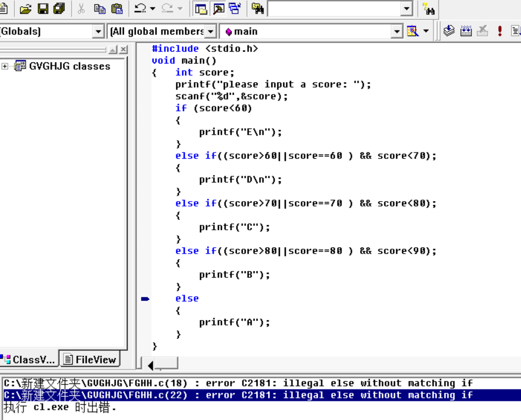
Task: Click the WizardBar actions icon
Action: coord(413,31)
